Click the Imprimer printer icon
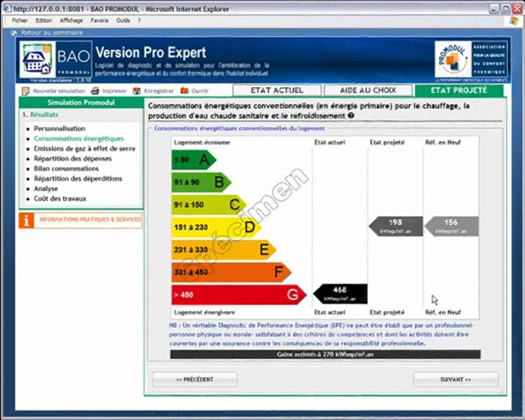Screen dimensions: 525x420 (95, 91)
